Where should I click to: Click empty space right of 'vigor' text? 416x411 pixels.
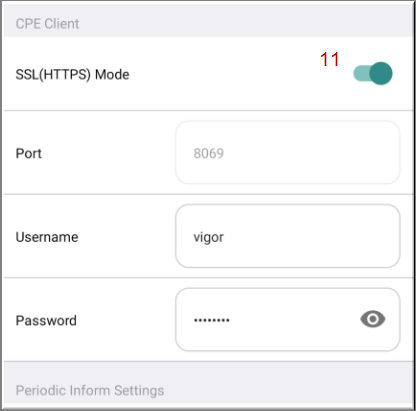tap(310, 236)
